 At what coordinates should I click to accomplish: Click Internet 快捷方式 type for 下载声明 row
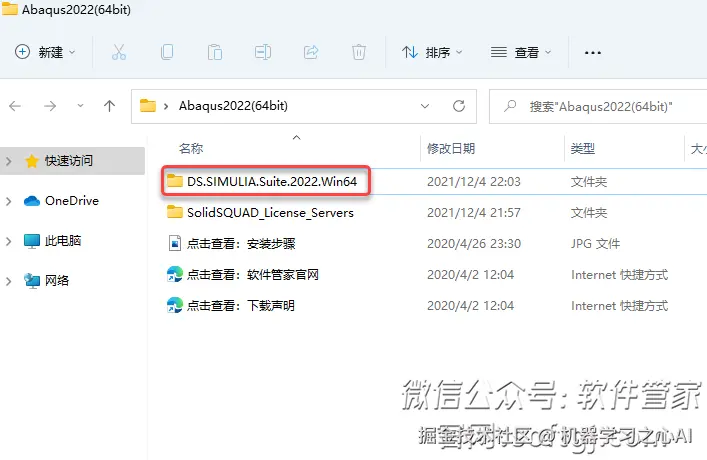[620, 306]
